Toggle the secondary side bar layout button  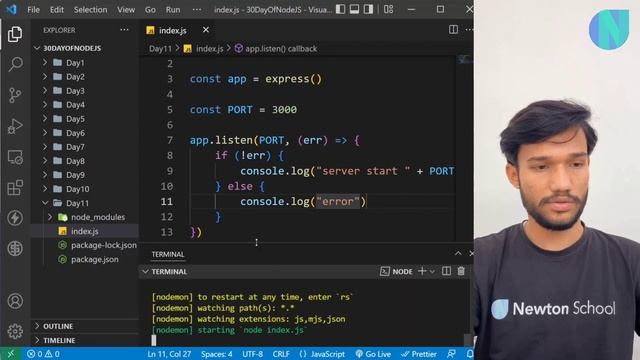click(368, 9)
